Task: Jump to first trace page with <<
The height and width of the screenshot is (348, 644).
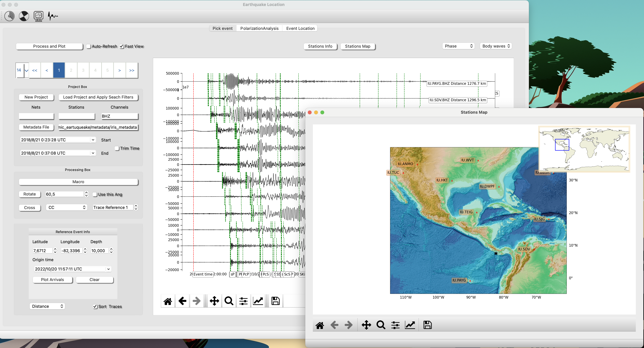Action: click(35, 70)
